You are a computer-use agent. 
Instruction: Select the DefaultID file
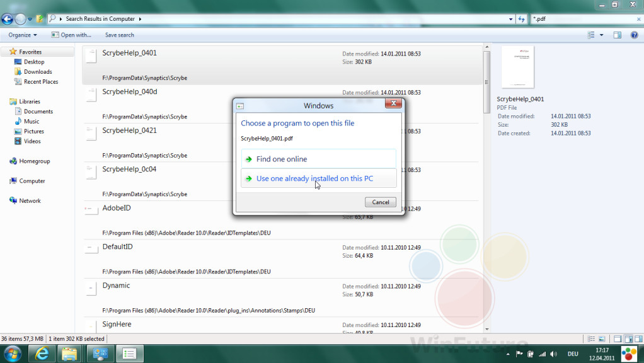click(x=282, y=258)
